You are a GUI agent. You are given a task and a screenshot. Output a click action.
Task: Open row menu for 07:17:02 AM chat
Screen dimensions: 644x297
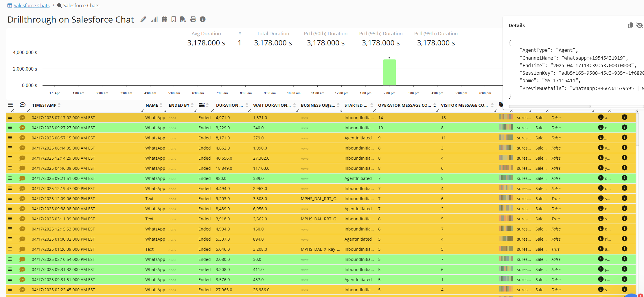coord(10,117)
